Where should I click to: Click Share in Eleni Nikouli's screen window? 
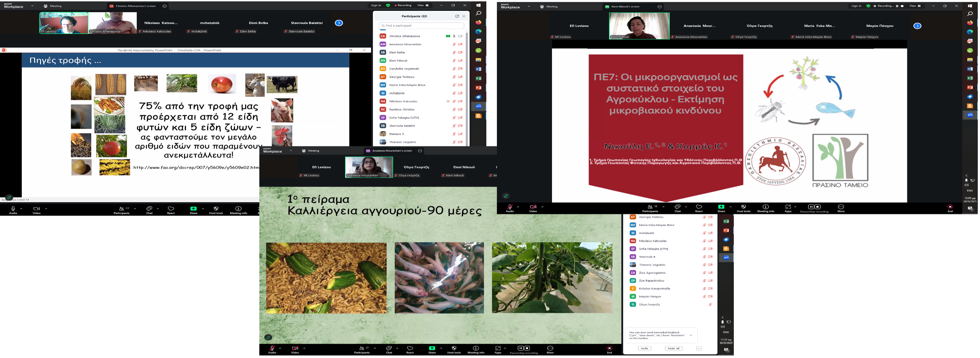[721, 208]
